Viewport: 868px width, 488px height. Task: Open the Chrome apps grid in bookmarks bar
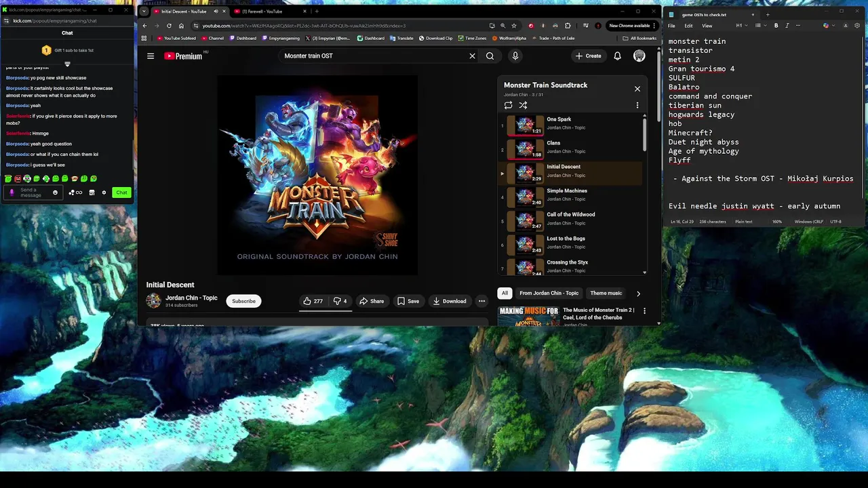[144, 38]
